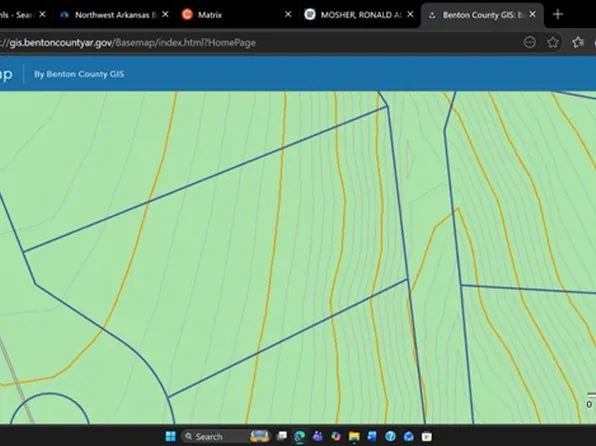Open the favorites list icon in the address bar
This screenshot has width=596, height=446.
(x=578, y=42)
